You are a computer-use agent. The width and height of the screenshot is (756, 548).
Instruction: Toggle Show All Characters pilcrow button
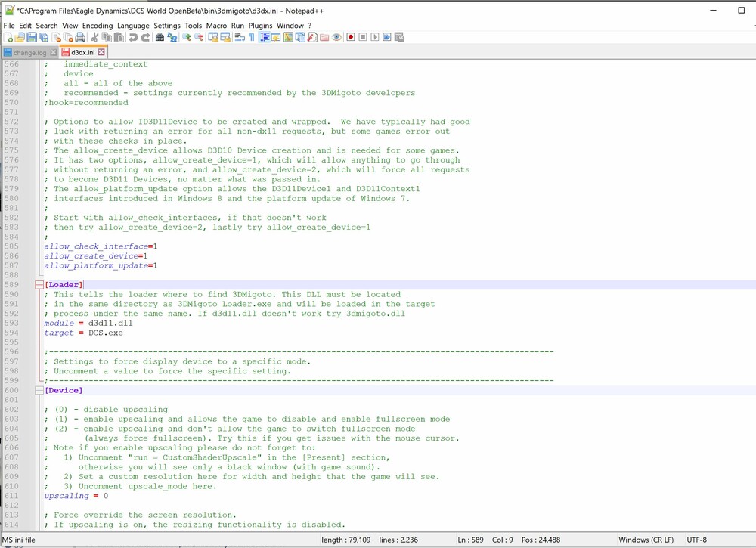(252, 37)
